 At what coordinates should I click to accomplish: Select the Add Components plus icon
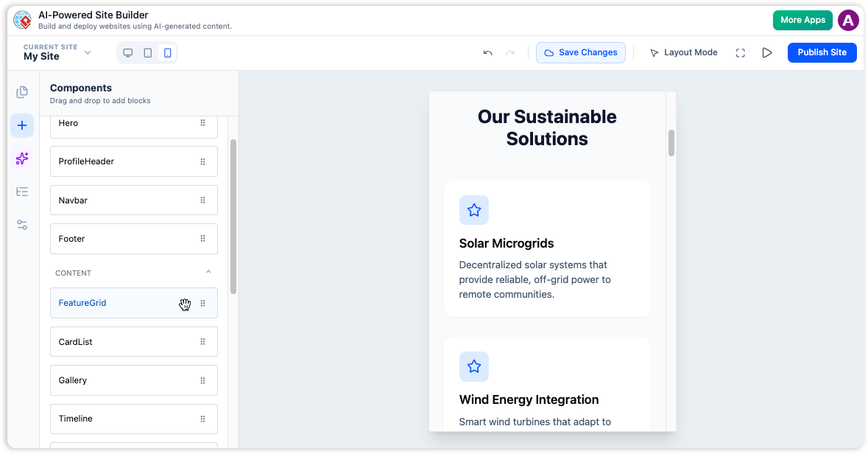pyautogui.click(x=22, y=125)
